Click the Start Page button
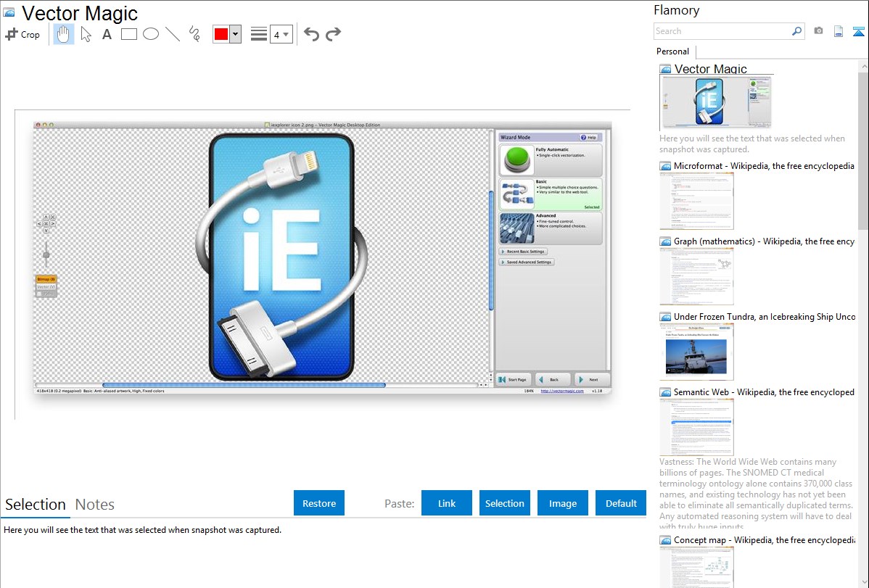The height and width of the screenshot is (588, 869). [513, 380]
